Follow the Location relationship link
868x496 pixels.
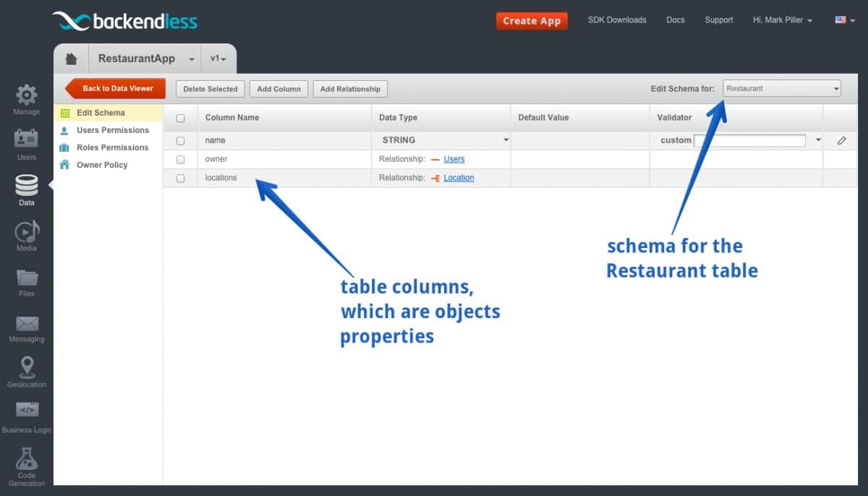(x=459, y=178)
